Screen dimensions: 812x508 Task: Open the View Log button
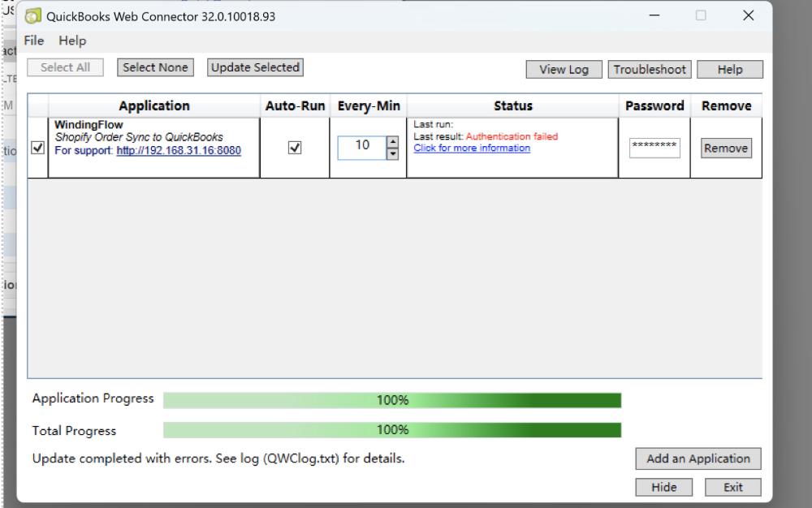(x=564, y=69)
